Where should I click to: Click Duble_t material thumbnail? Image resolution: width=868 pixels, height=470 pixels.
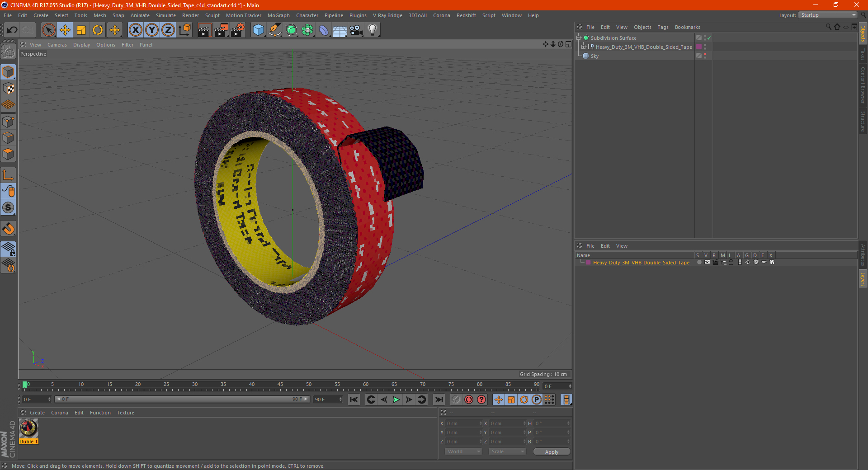(x=28, y=428)
